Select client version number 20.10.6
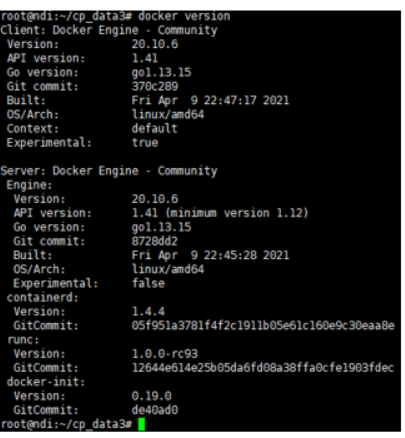 155,44
